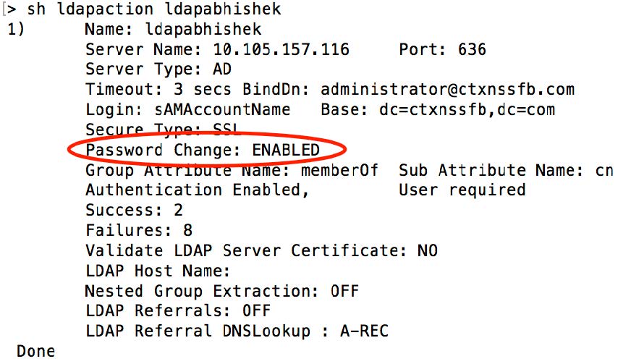
Task: Click Validate LDAP Server Certificate value NO
Action: [x=427, y=251]
